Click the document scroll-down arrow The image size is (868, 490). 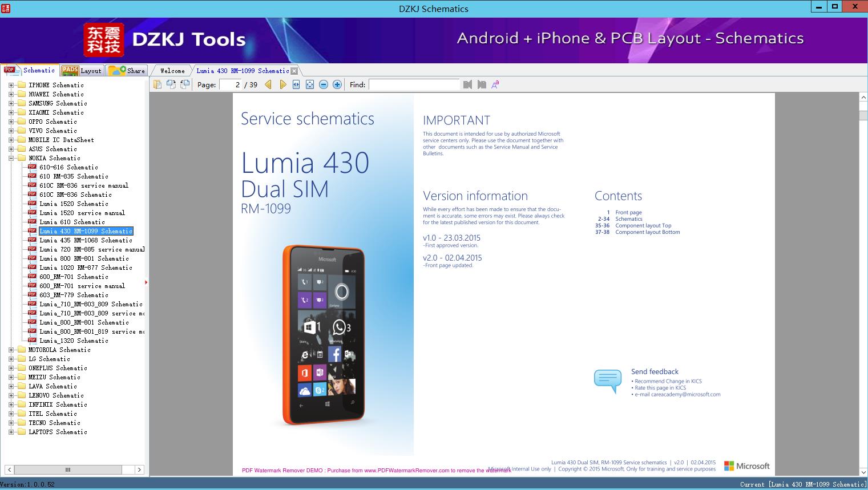point(863,472)
